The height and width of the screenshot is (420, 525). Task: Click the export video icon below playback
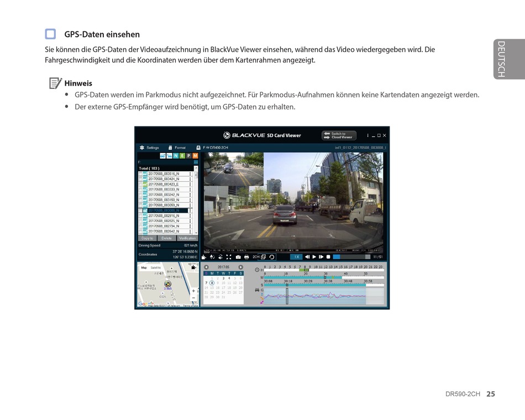pos(203,257)
